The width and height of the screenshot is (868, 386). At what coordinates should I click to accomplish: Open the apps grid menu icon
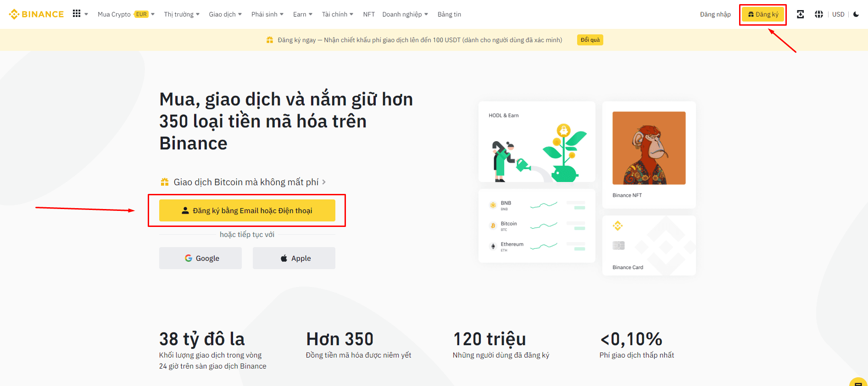[77, 14]
